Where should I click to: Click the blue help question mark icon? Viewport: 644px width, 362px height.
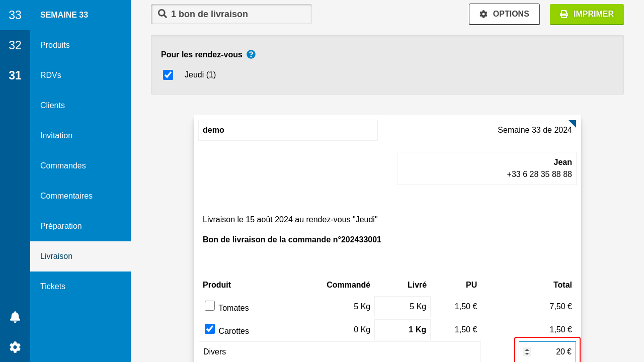coord(251,54)
